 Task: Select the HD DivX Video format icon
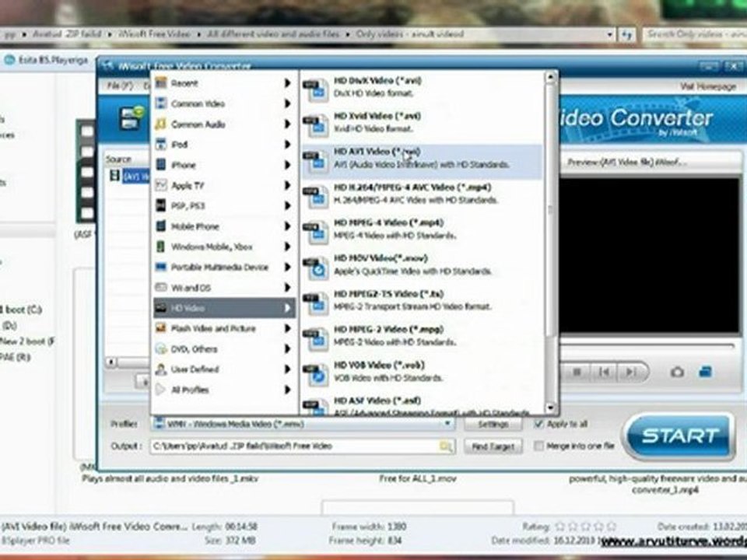315,89
